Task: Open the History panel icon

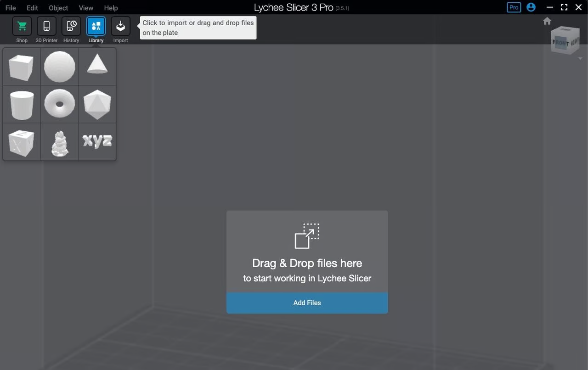Action: [x=71, y=27]
